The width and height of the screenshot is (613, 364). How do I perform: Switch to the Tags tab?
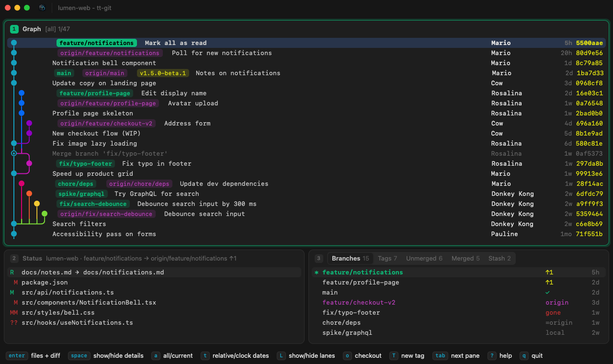pyautogui.click(x=387, y=258)
